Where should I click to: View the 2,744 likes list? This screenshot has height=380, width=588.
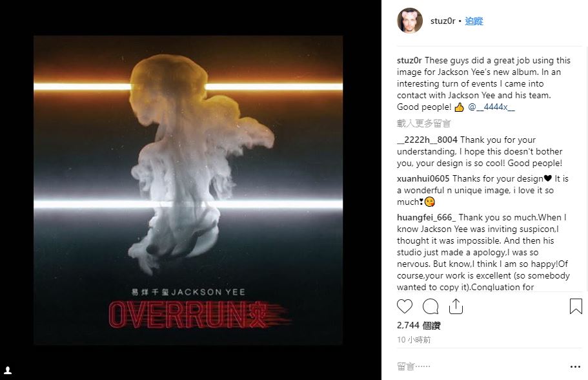click(x=418, y=326)
